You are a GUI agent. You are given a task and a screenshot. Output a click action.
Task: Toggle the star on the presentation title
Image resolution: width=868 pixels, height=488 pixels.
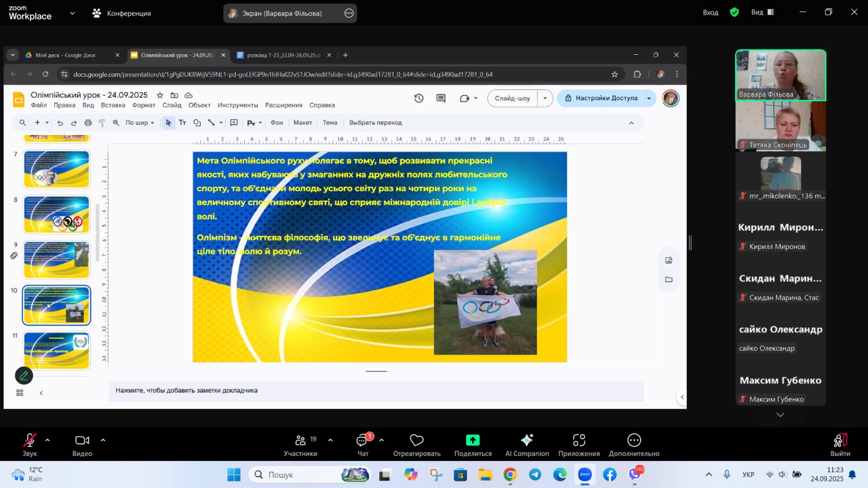pos(160,95)
